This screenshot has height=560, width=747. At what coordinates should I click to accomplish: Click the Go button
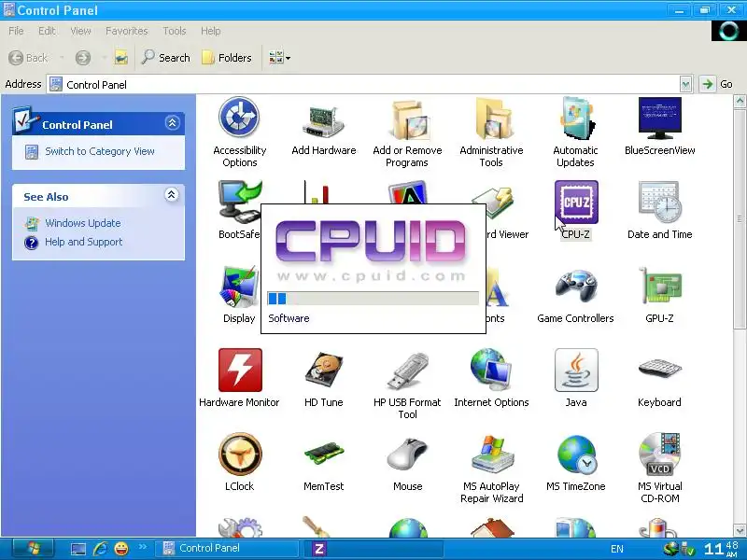pyautogui.click(x=715, y=84)
